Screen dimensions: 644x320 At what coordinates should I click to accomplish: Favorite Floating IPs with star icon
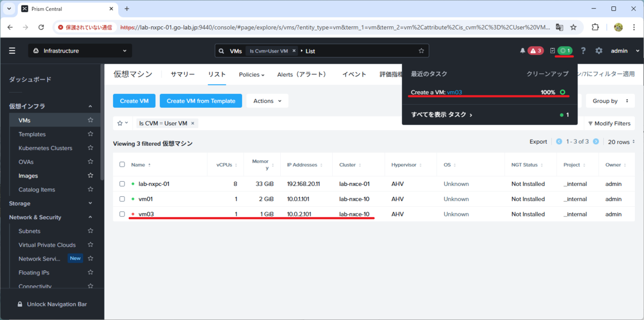tap(90, 272)
